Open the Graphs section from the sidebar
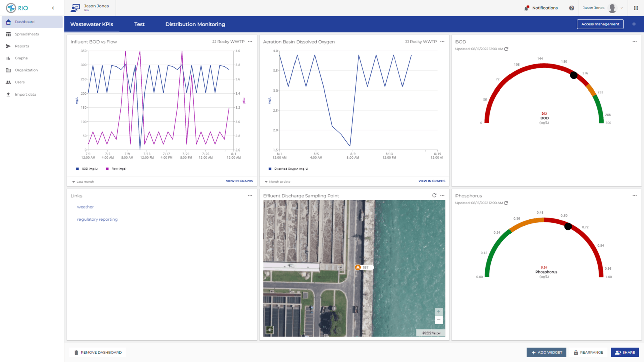 pyautogui.click(x=9, y=58)
